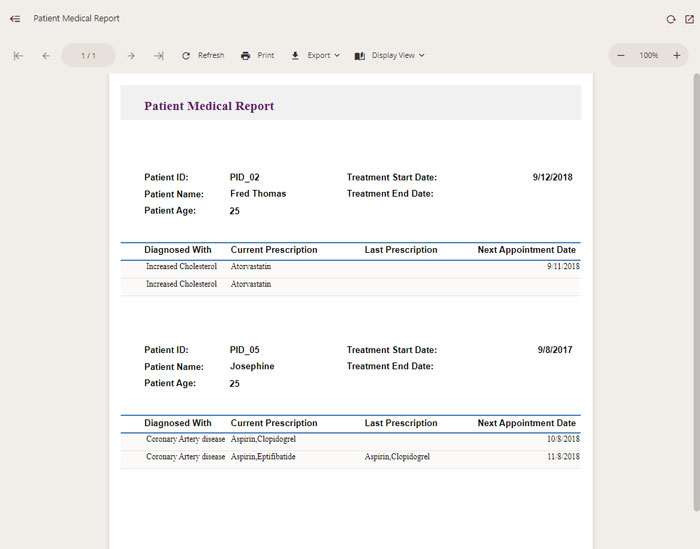Click the 100% zoom level box
Image resolution: width=700 pixels, height=549 pixels.
(x=649, y=56)
